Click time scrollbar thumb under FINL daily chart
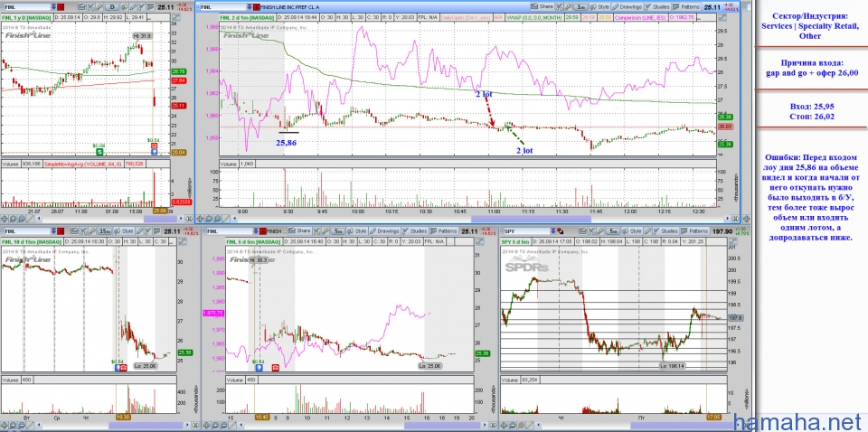The width and height of the screenshot is (868, 432). [159, 220]
